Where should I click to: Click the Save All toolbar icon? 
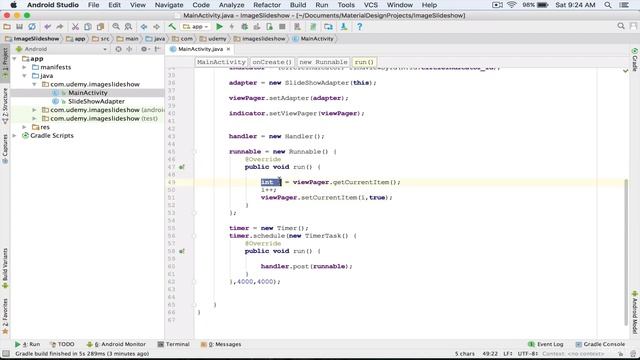point(19,27)
